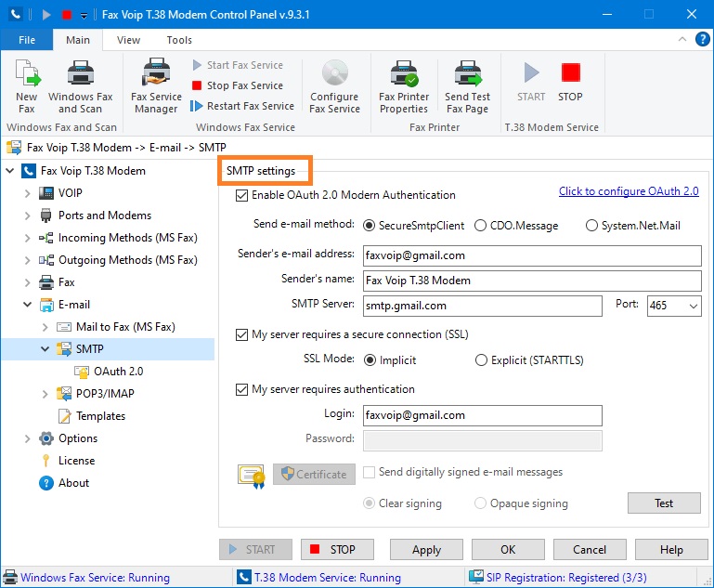Click the bottom STOP button
Screen dimensions: 714x588
tap(337, 549)
